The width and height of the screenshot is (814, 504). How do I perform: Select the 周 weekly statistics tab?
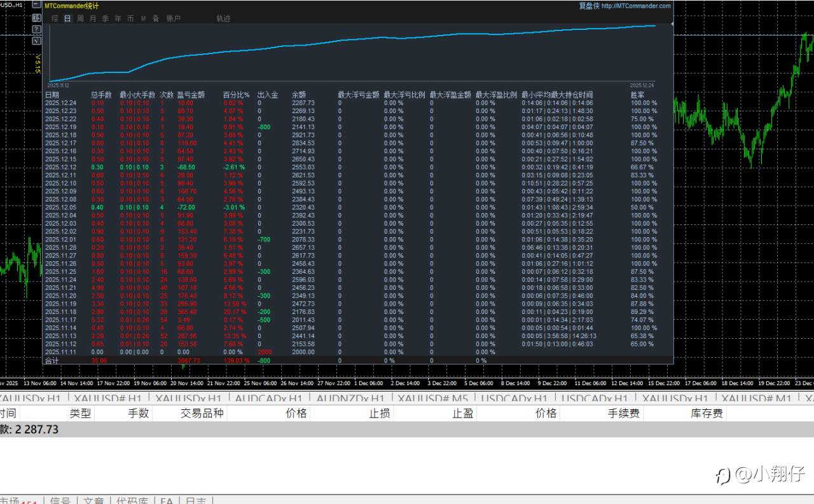pyautogui.click(x=80, y=18)
